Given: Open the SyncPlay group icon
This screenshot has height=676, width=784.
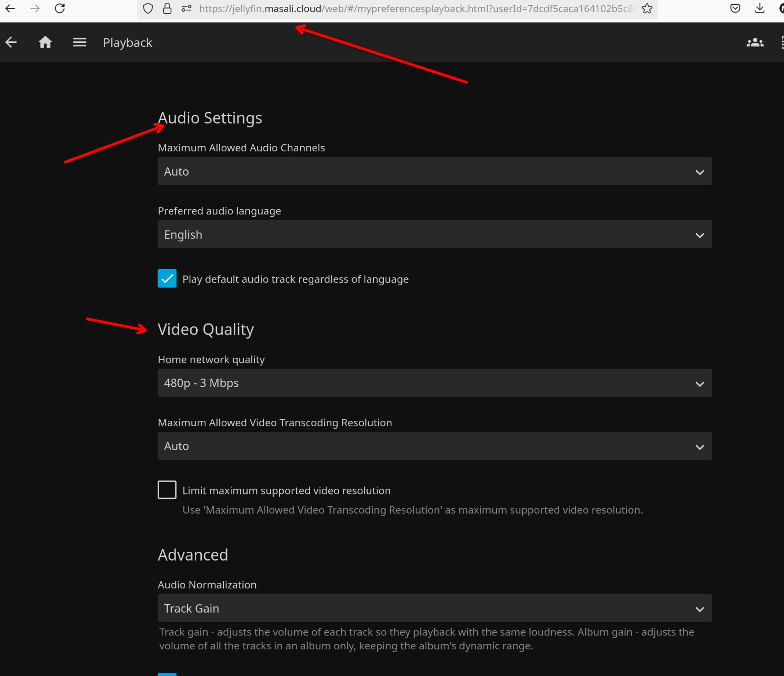Looking at the screenshot, I should (x=755, y=42).
